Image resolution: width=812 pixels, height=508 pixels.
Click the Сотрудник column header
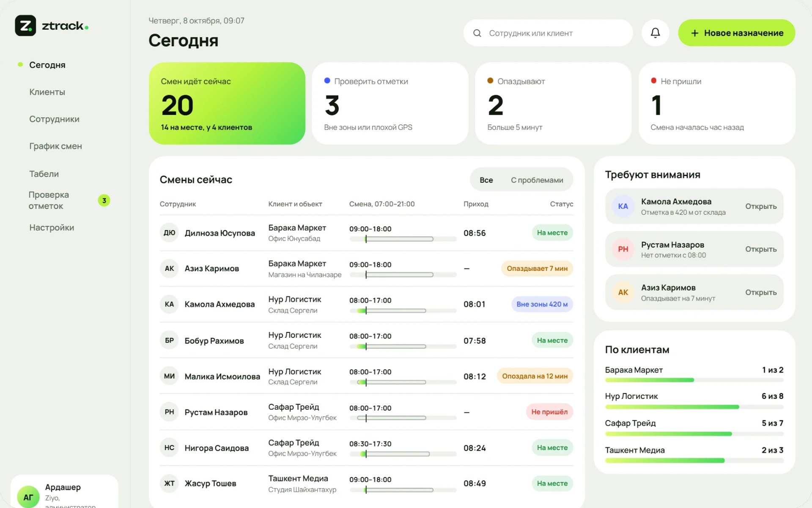pyautogui.click(x=178, y=204)
